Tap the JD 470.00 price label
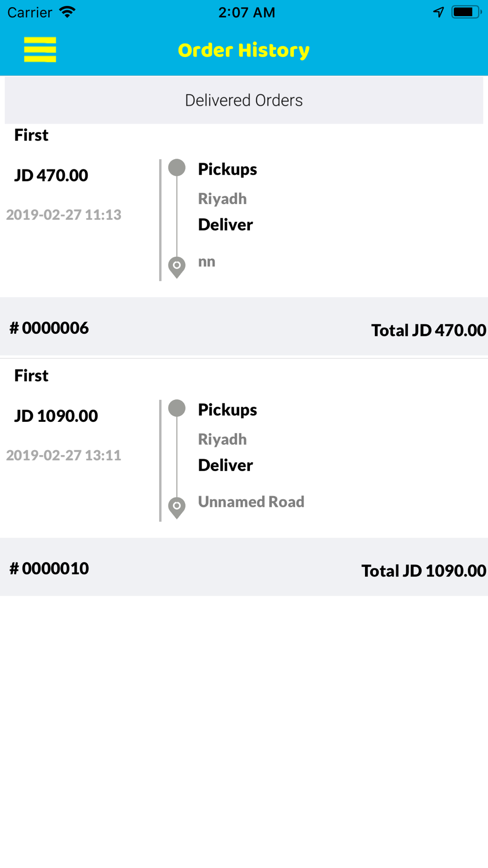The image size is (488, 868). pyautogui.click(x=51, y=175)
